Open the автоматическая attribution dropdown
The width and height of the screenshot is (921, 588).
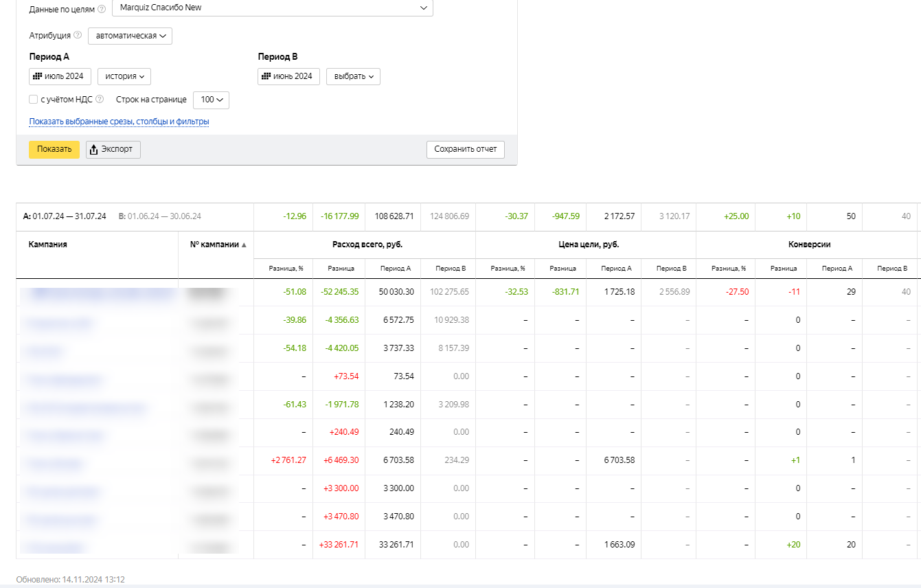tap(130, 36)
